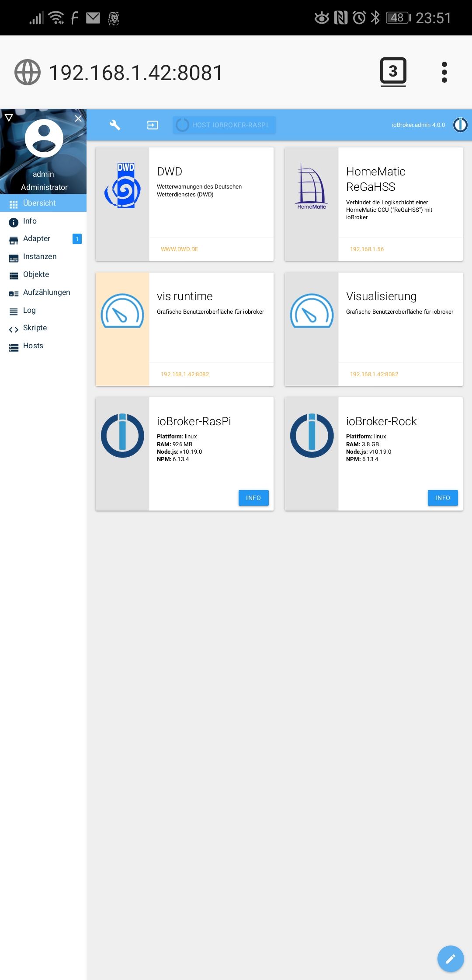Click the Skripte code brackets icon

14,329
